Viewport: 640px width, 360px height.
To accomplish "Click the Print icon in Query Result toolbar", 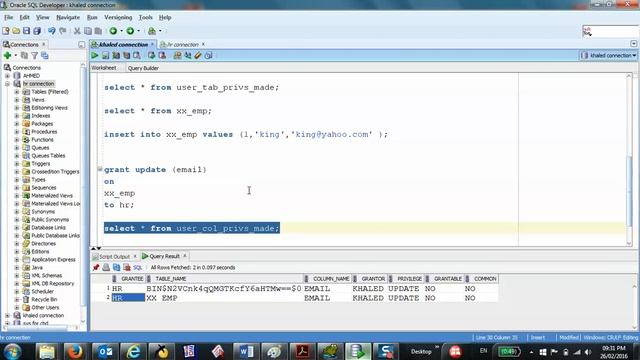I will point(106,268).
